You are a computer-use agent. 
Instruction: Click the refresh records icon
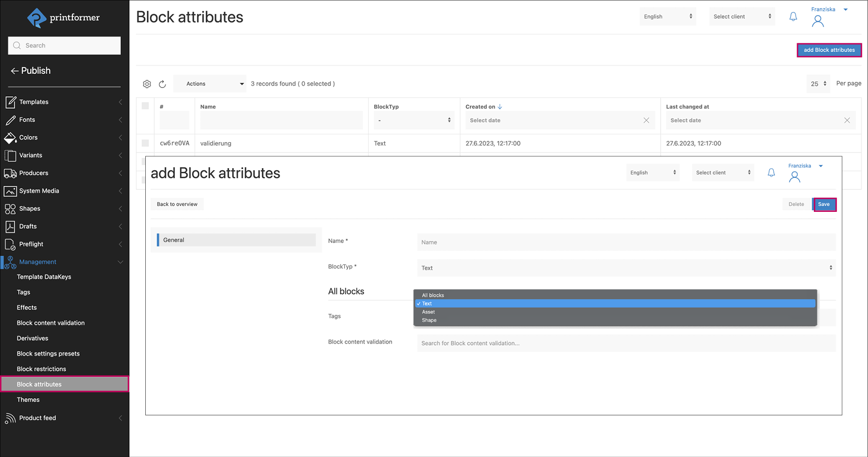pos(162,84)
